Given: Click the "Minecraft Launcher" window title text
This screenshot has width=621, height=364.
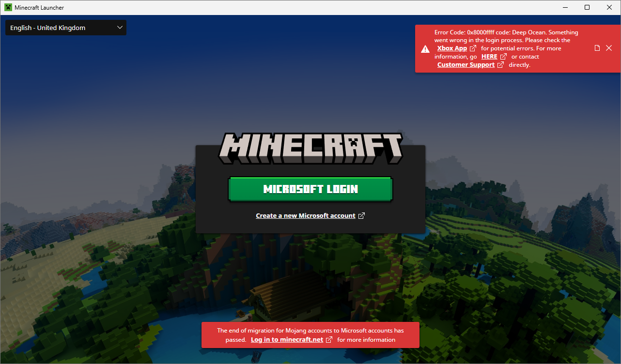Looking at the screenshot, I should [39, 8].
